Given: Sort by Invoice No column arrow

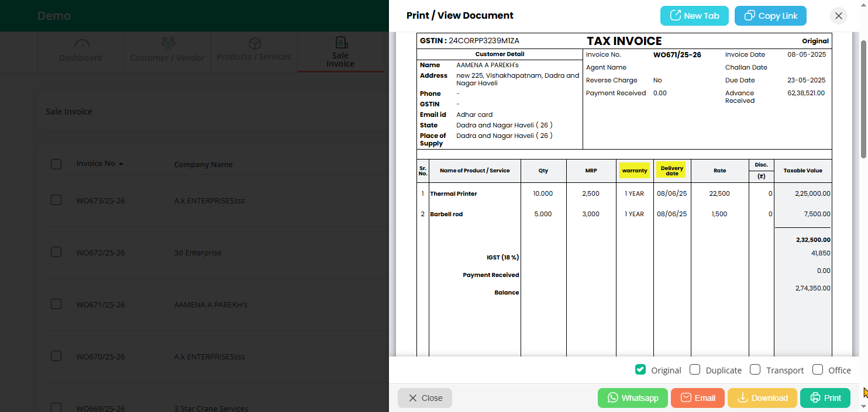Looking at the screenshot, I should 121,164.
